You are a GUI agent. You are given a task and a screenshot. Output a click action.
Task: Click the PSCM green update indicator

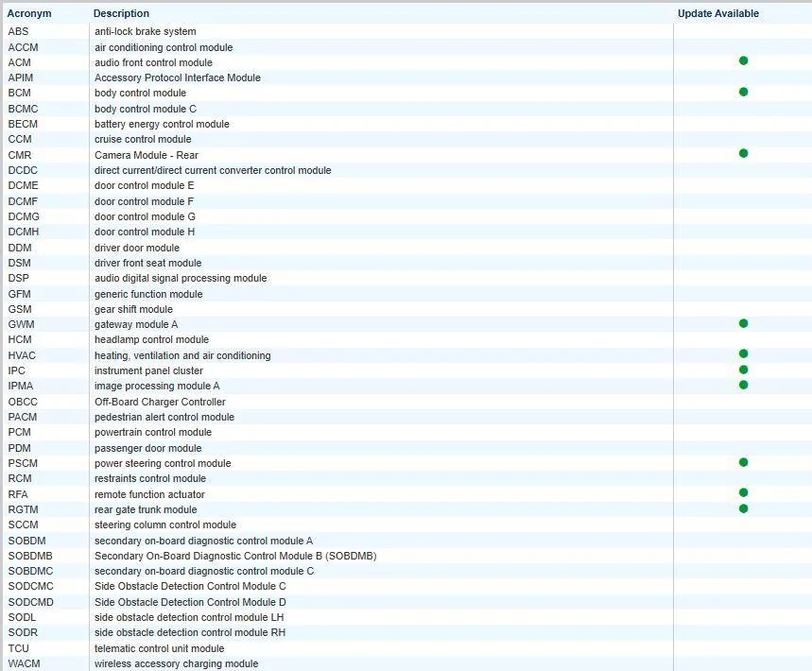pos(743,462)
